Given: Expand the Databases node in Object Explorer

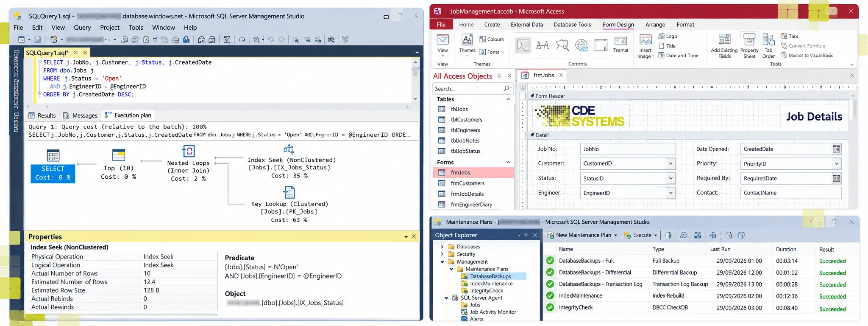Looking at the screenshot, I should click(442, 247).
